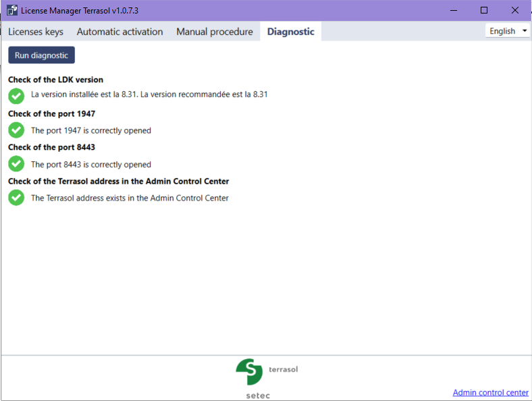This screenshot has height=401, width=532.
Task: Click heading 'Check of the Terrasol address in the Admin Control Center'
Action: coord(118,181)
